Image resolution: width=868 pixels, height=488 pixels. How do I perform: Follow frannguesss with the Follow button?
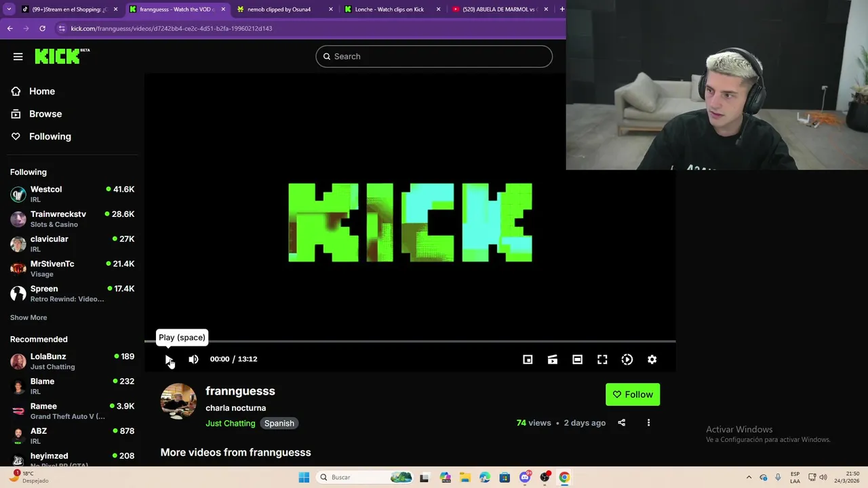pyautogui.click(x=633, y=394)
